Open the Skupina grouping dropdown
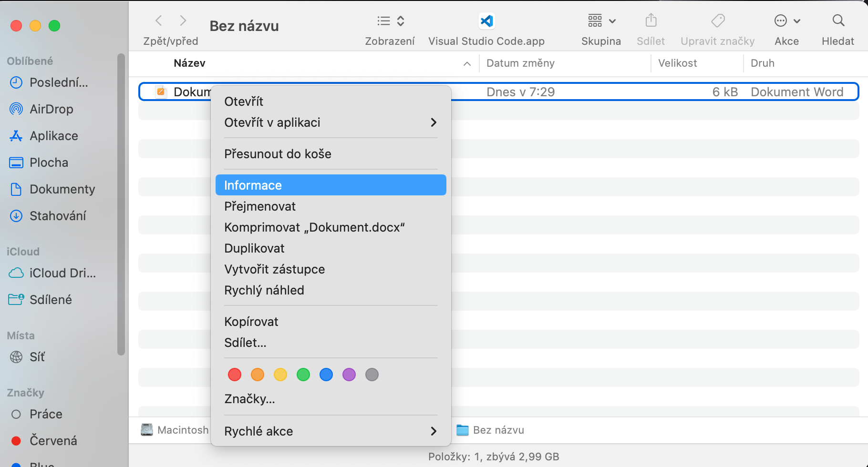868x467 pixels. 601,21
